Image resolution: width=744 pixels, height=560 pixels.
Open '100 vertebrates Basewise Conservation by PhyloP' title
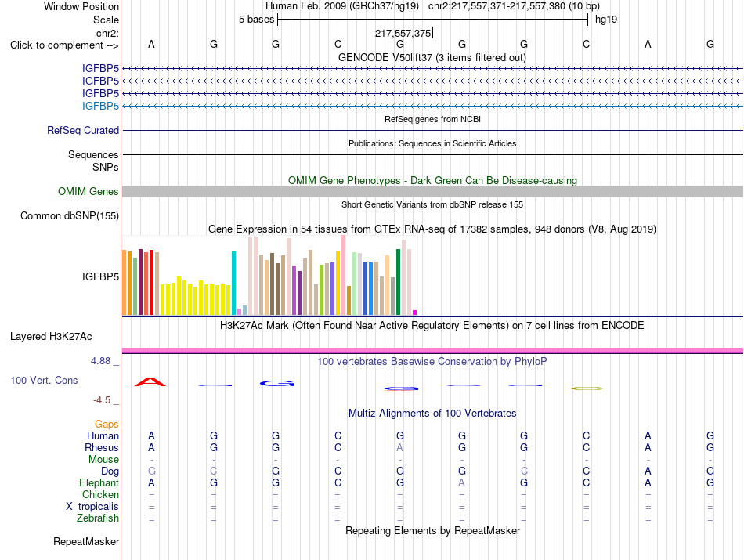432,362
